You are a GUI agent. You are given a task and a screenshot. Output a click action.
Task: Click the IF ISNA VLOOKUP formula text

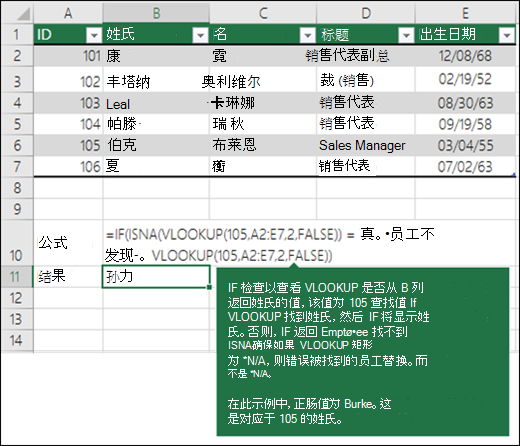click(x=270, y=245)
